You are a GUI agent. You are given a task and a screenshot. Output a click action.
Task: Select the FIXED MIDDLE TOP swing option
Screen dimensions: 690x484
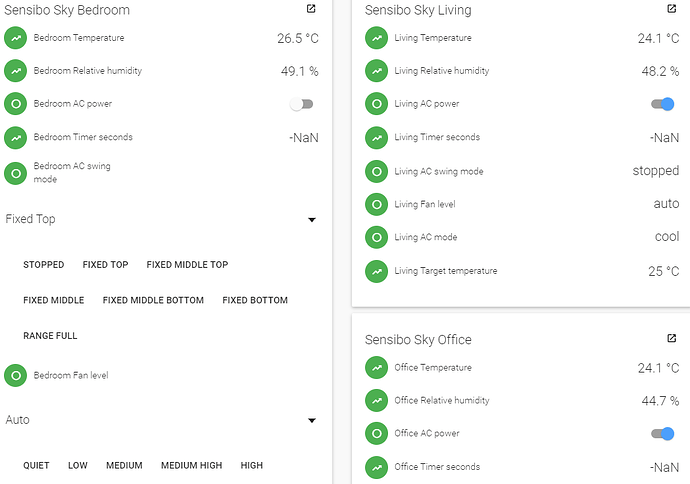pos(187,265)
